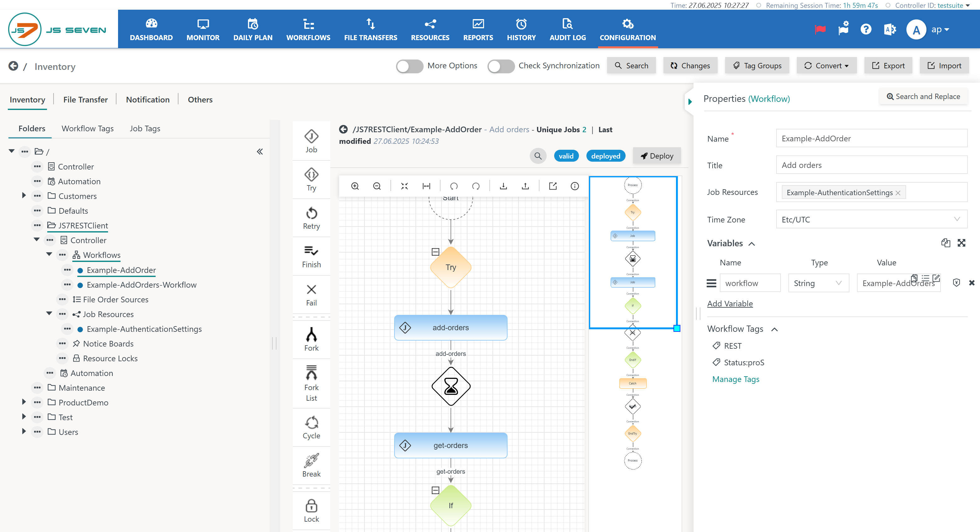Open the Daily Plan menu
Viewport: 980px width, 532px height.
tap(253, 29)
